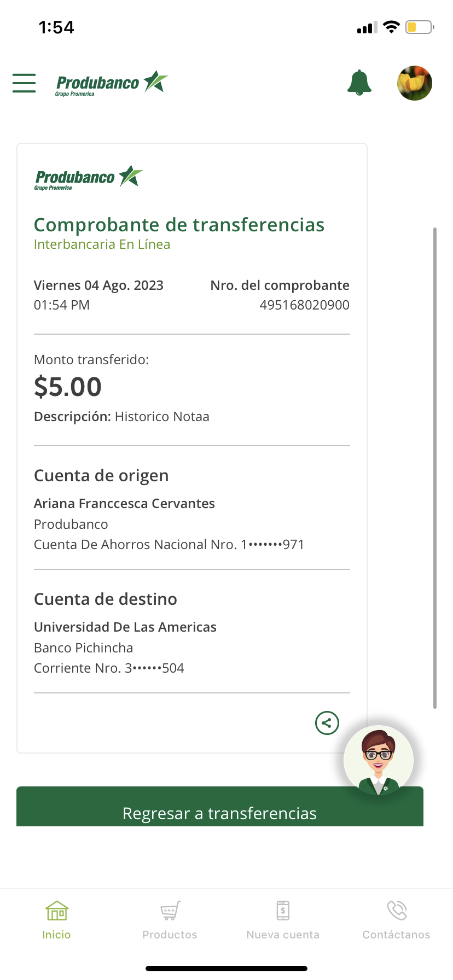
Task: Go to the Inicio tab
Action: click(57, 920)
